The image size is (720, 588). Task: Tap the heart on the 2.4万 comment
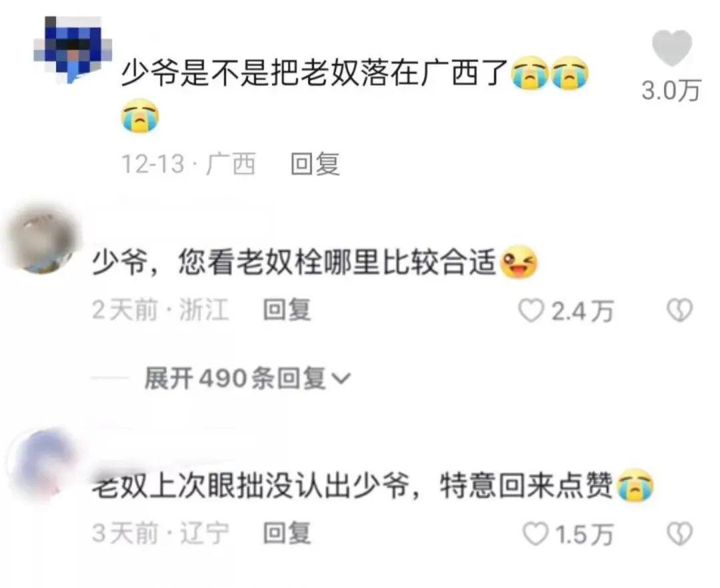tap(531, 310)
